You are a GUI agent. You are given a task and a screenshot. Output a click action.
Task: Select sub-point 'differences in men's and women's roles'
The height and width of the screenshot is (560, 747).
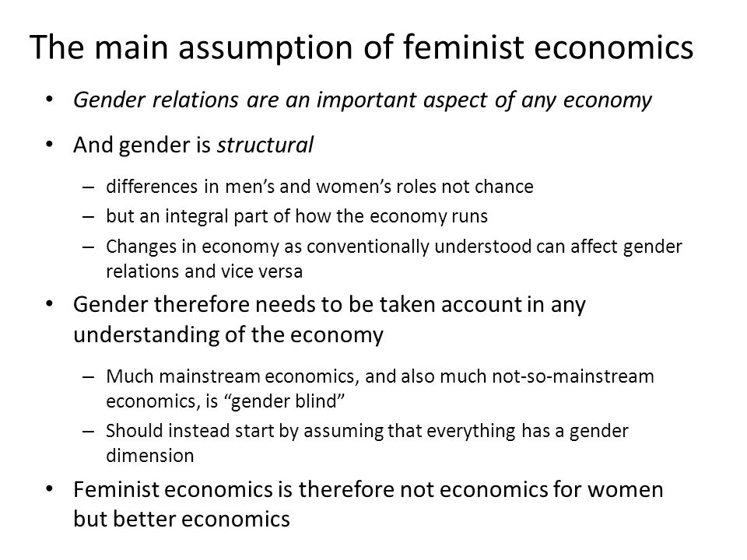(x=320, y=186)
